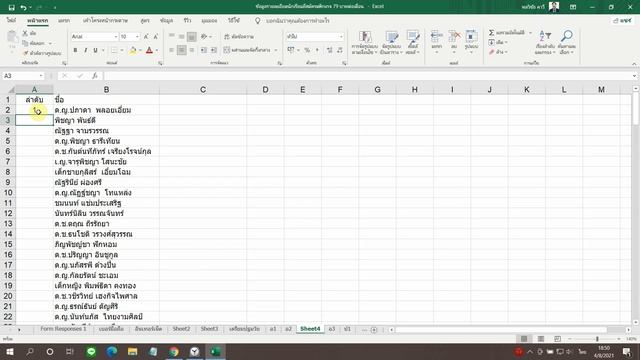The height and width of the screenshot is (360, 640).
Task: Switch to the Form Responses 1 sheet
Action: (x=63, y=329)
